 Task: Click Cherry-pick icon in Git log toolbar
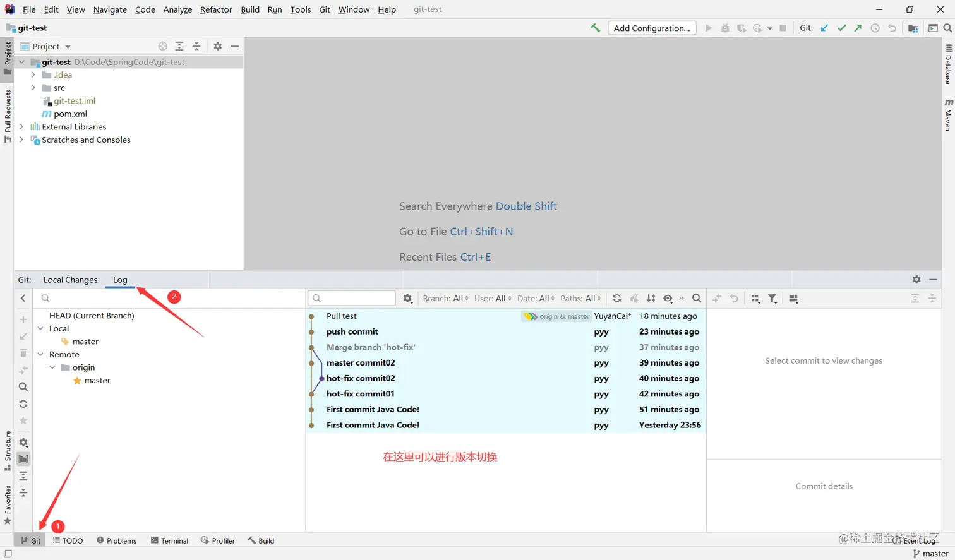(634, 298)
